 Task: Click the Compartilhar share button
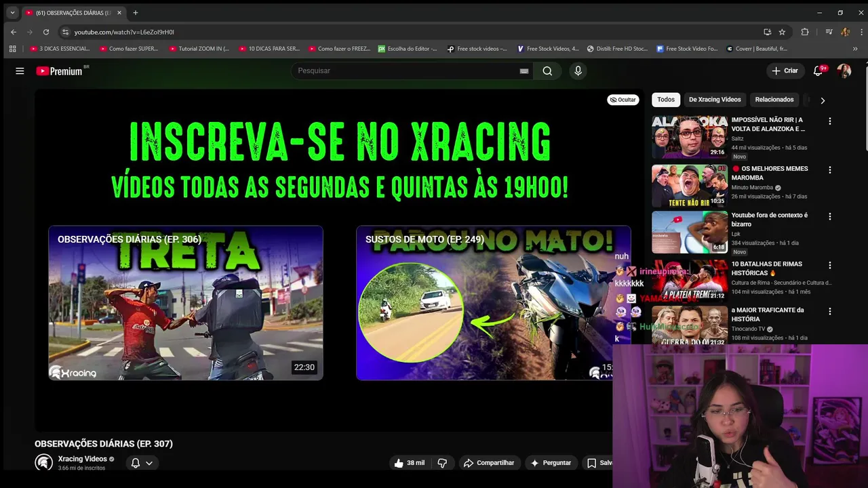pyautogui.click(x=489, y=463)
